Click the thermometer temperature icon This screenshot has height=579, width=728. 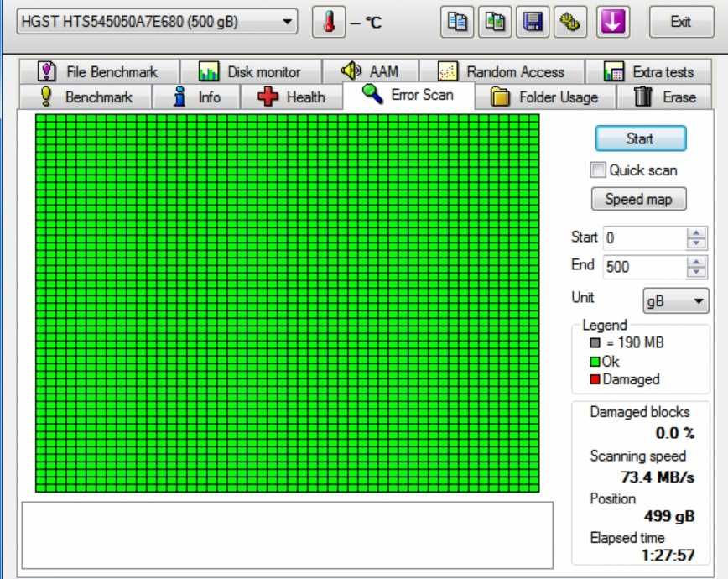(x=329, y=21)
